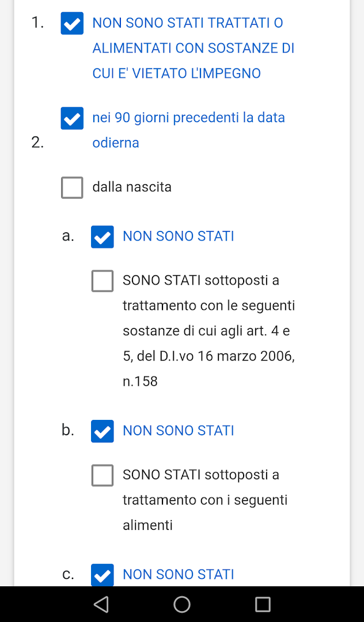Image resolution: width=364 pixels, height=622 pixels.
Task: Uncheck 'NON SONO STATI' under item c
Action: pyautogui.click(x=102, y=574)
